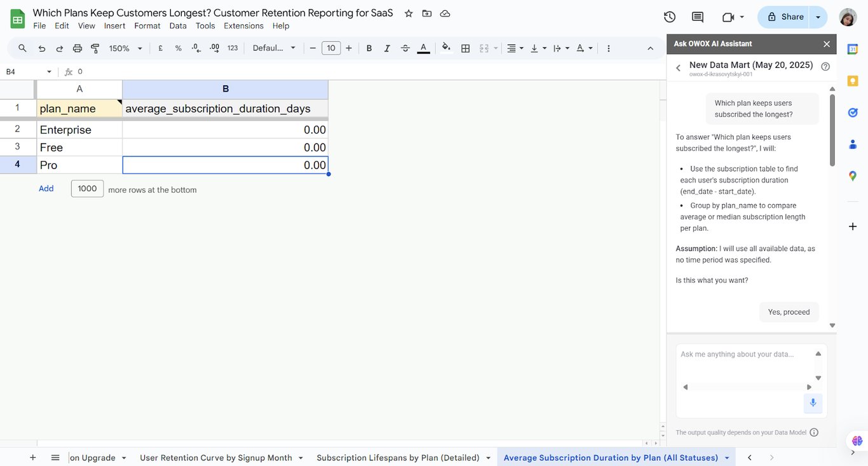
Task: Click the Yes, proceed button
Action: [x=789, y=312]
